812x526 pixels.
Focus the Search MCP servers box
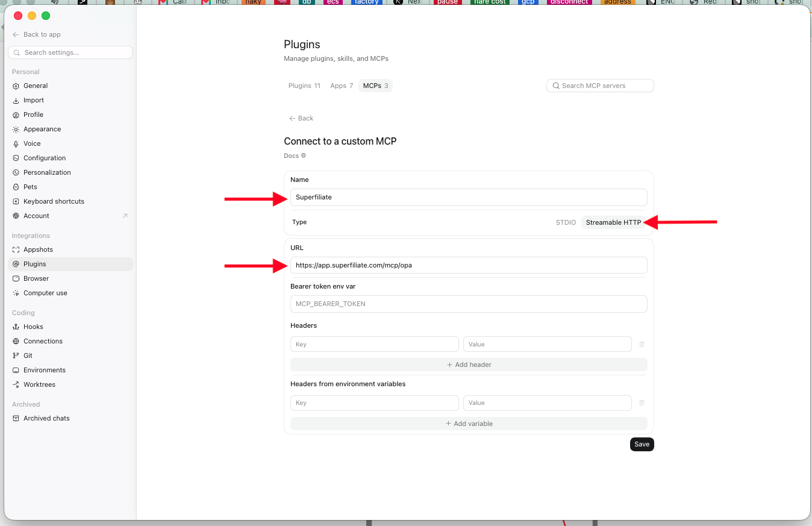pos(600,86)
